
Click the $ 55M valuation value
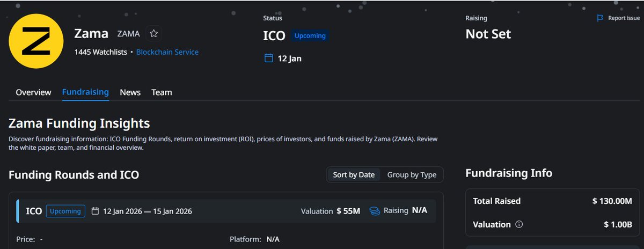[348, 211]
